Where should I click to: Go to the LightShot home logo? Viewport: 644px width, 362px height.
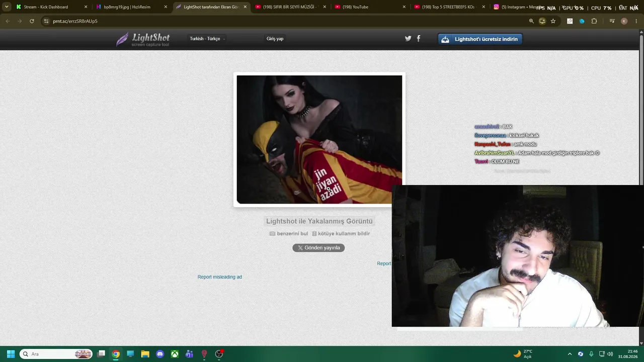[x=143, y=39]
